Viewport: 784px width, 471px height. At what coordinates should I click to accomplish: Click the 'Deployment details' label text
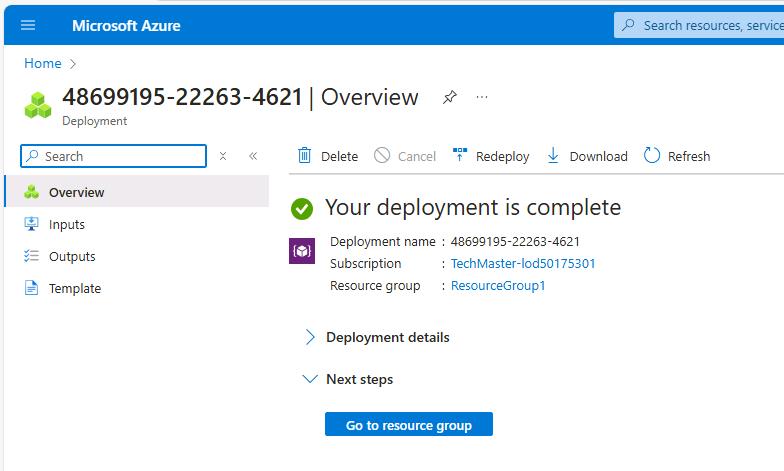pyautogui.click(x=388, y=338)
